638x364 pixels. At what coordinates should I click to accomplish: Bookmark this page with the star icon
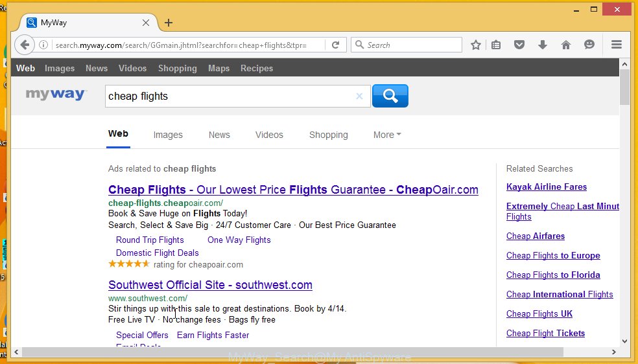(x=476, y=45)
